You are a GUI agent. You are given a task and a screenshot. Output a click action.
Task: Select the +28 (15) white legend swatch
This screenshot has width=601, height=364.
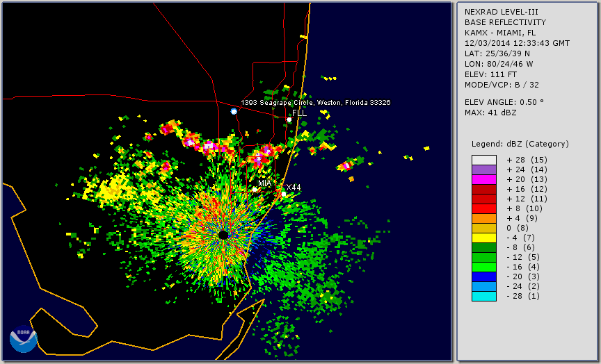pos(484,160)
